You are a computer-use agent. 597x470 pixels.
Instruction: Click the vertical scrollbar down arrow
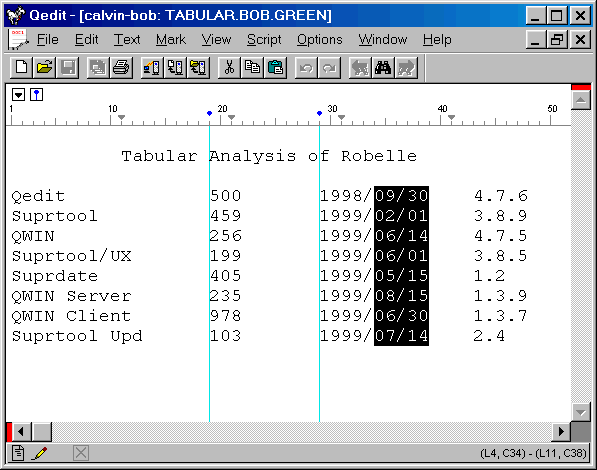click(581, 412)
